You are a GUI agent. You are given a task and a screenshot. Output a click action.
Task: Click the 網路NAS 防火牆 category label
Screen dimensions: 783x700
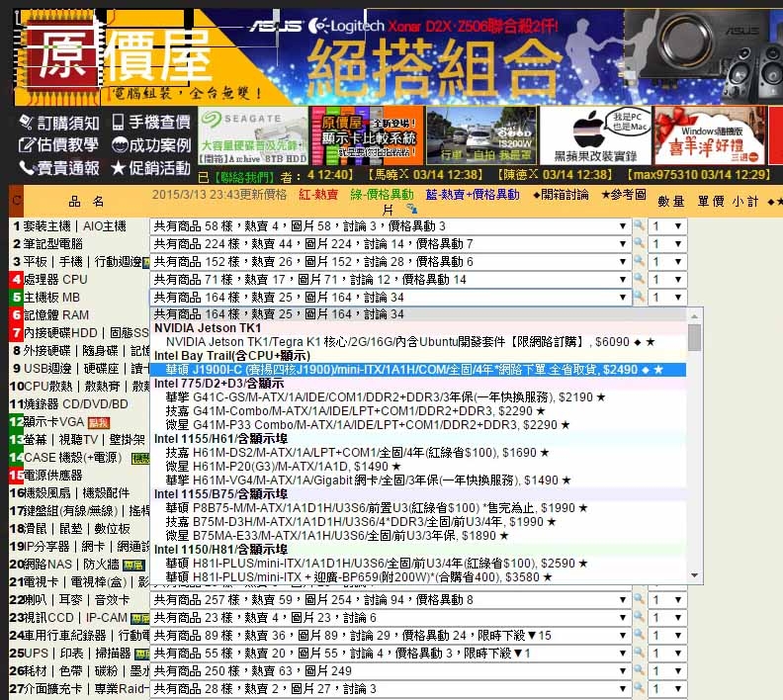click(x=71, y=565)
